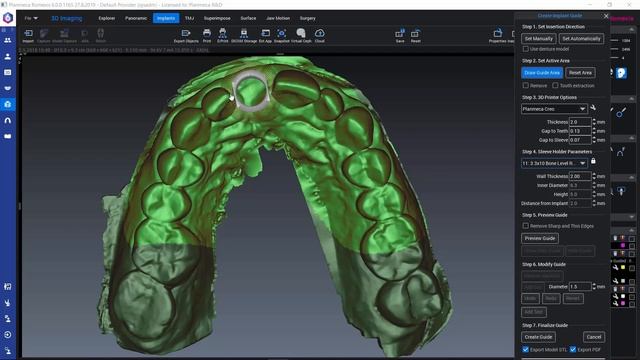Open the 11: 3.3x10 Bone Level implant dropdown
Image resolution: width=640 pixels, height=360 pixels.
(554, 163)
